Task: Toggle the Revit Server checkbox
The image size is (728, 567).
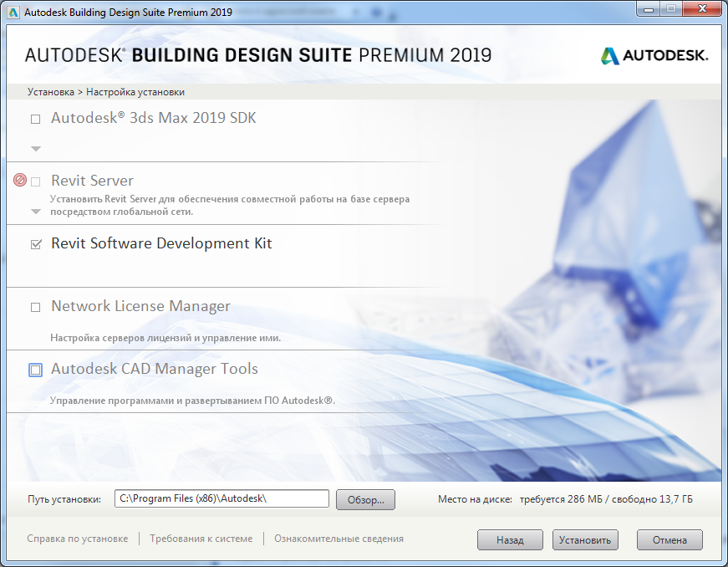Action: 35,181
